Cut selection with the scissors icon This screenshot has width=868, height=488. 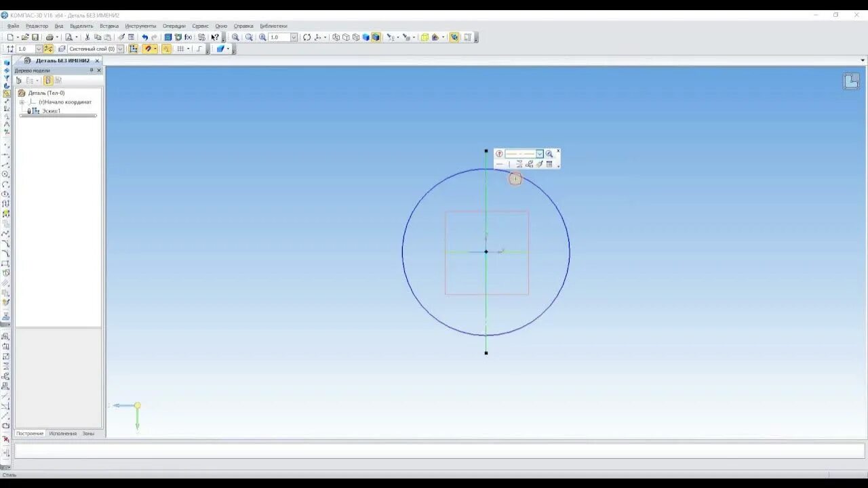[87, 37]
